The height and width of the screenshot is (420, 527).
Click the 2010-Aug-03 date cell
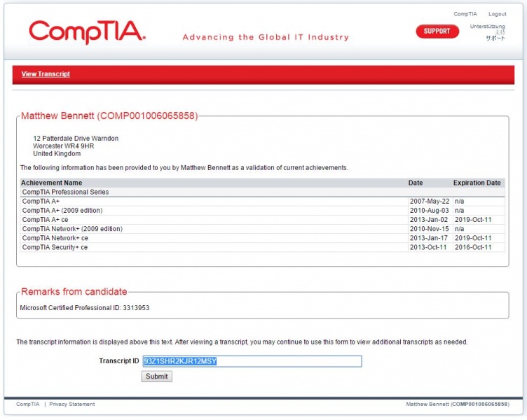pos(429,211)
